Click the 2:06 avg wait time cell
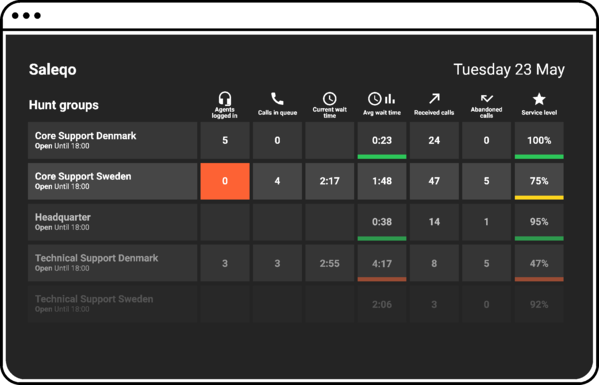The width and height of the screenshot is (599, 385). 382,304
